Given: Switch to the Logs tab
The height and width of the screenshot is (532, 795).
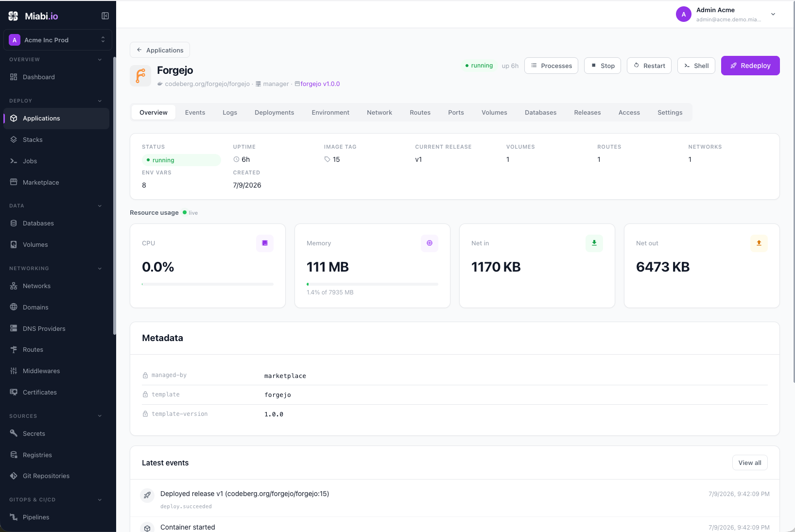Looking at the screenshot, I should [230, 112].
